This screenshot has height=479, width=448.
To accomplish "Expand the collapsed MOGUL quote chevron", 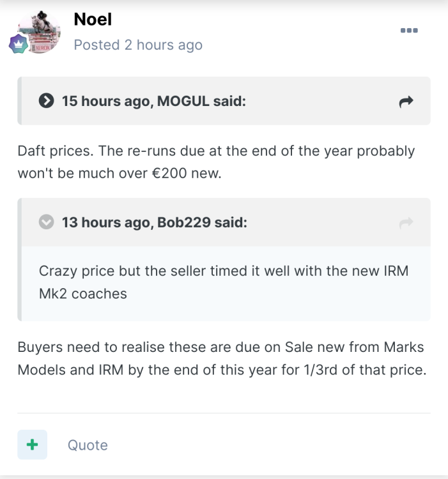I will (x=45, y=101).
